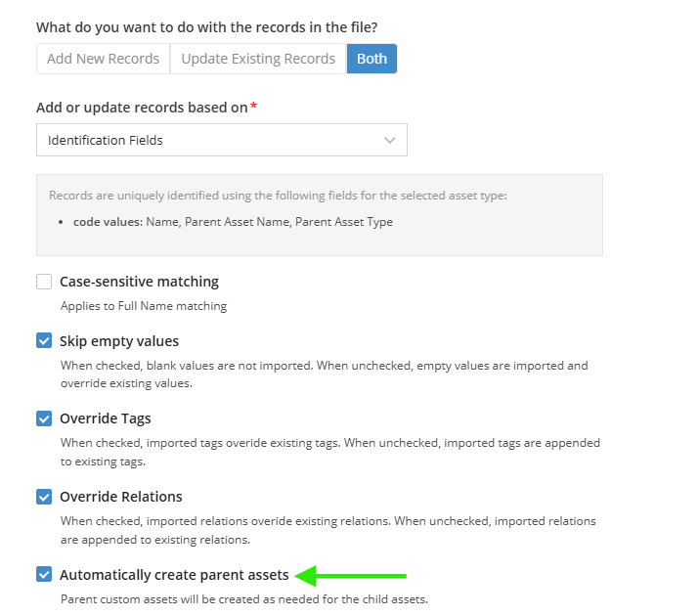Viewport: 699px width, 616px height.
Task: Uncheck Automatically create parent assets checkbox
Action: point(44,575)
